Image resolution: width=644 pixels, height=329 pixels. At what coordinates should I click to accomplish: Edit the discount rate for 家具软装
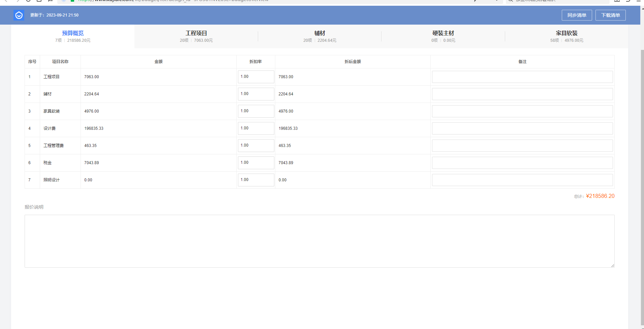tap(256, 111)
